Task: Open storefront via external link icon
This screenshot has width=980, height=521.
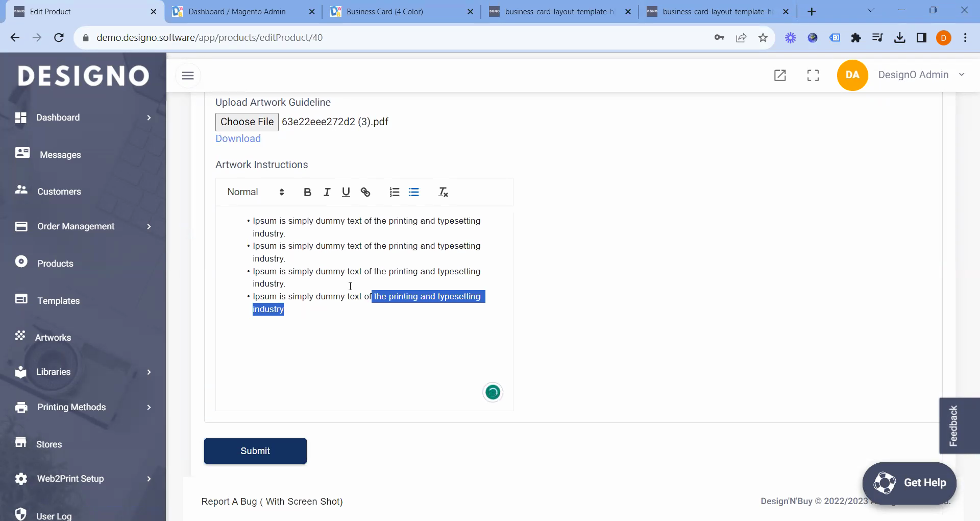Action: click(x=780, y=76)
